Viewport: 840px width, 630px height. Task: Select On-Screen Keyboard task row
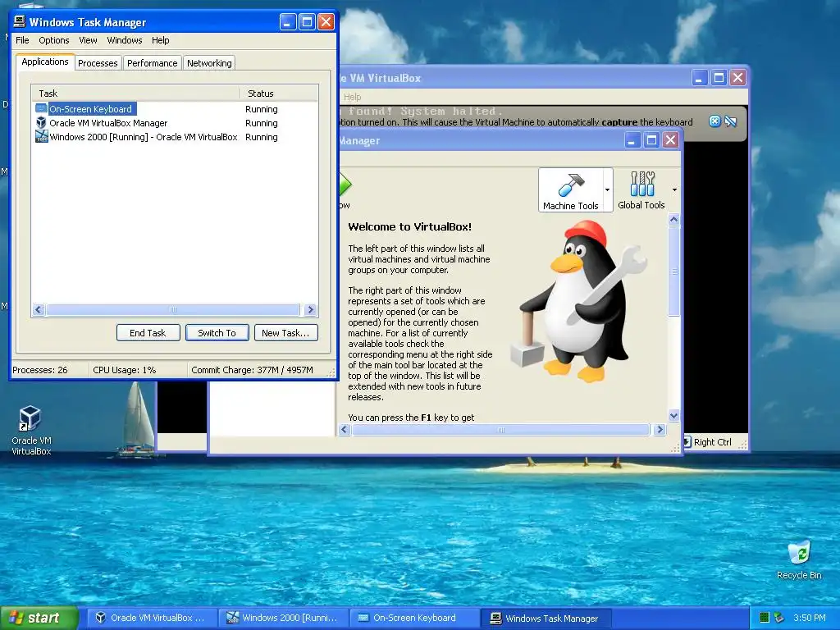[x=175, y=109]
